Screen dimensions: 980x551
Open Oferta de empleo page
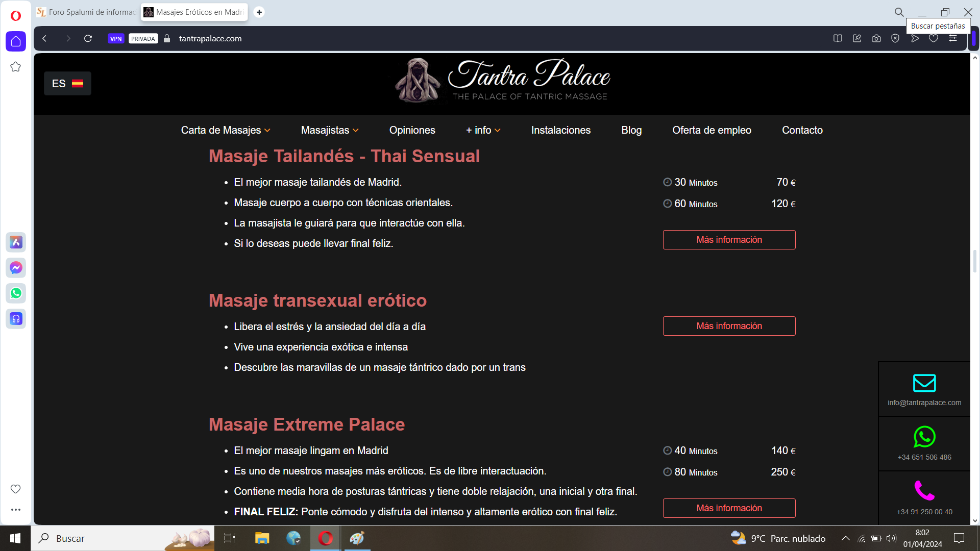pos(712,130)
